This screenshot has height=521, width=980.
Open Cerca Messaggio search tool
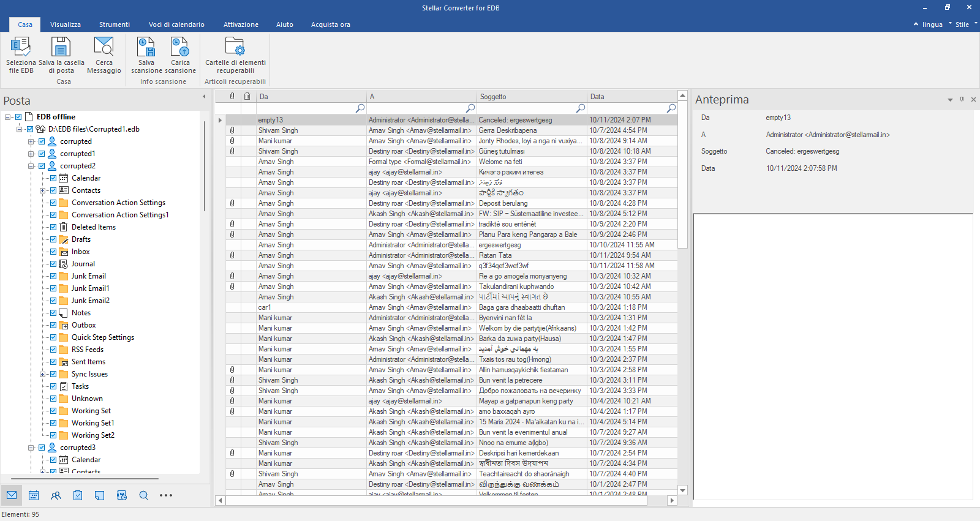104,55
